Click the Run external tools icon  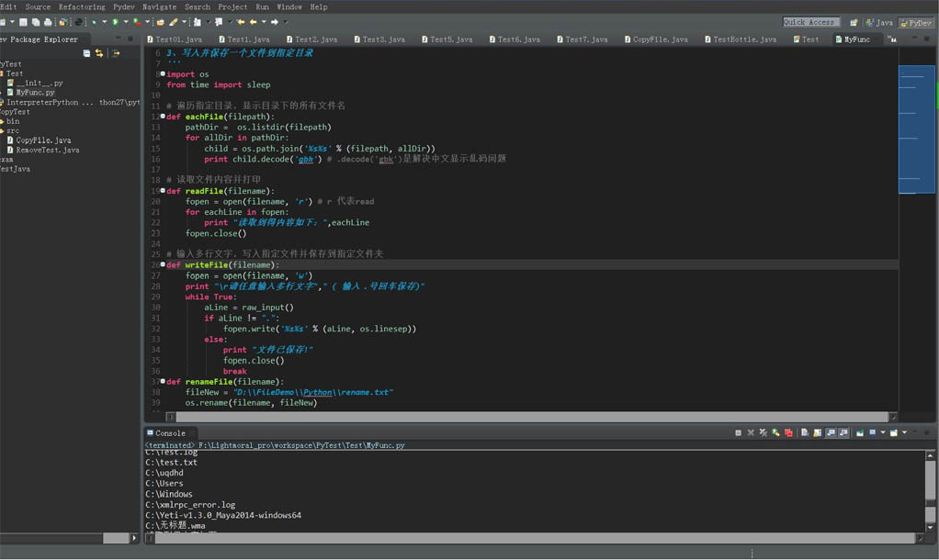tap(137, 22)
